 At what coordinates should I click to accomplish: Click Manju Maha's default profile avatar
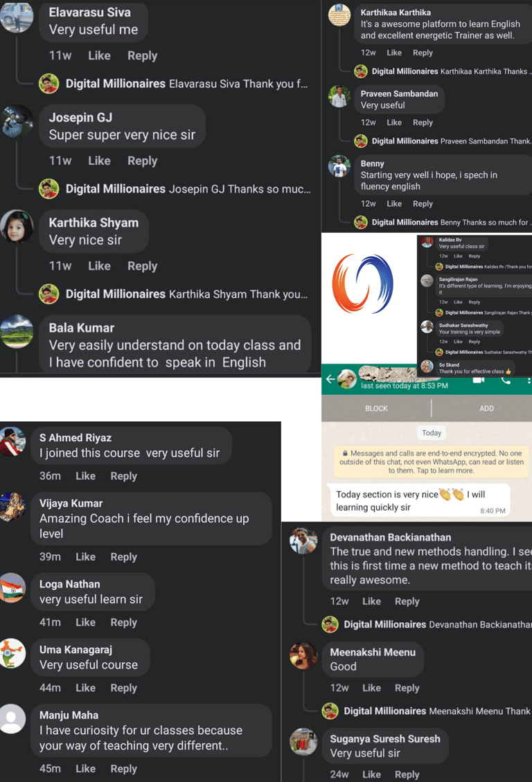point(12,719)
